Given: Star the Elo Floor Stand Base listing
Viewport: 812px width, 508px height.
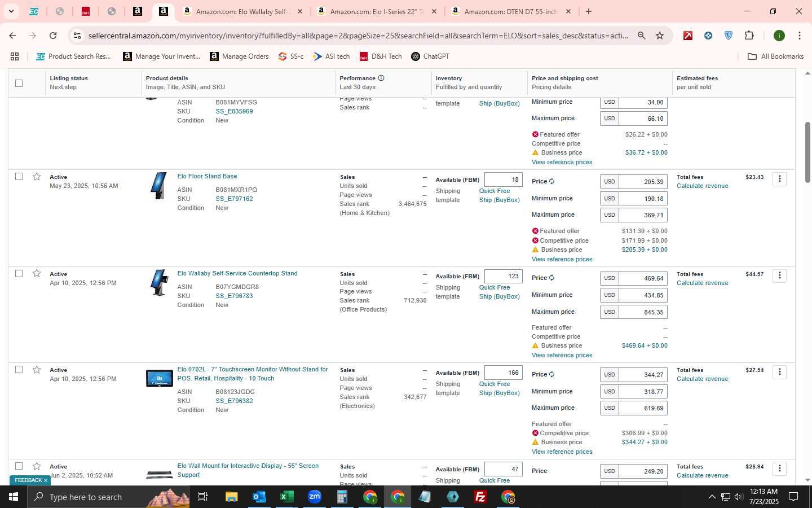Looking at the screenshot, I should pyautogui.click(x=37, y=177).
